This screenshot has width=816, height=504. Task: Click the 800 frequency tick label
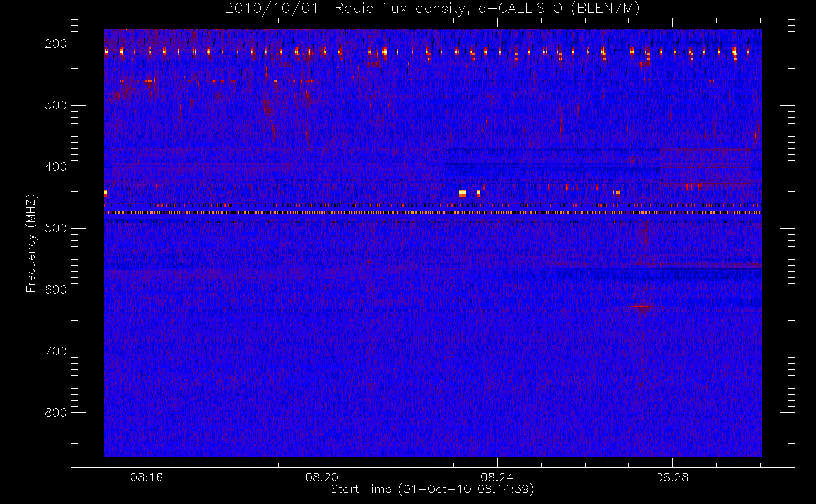click(x=56, y=413)
